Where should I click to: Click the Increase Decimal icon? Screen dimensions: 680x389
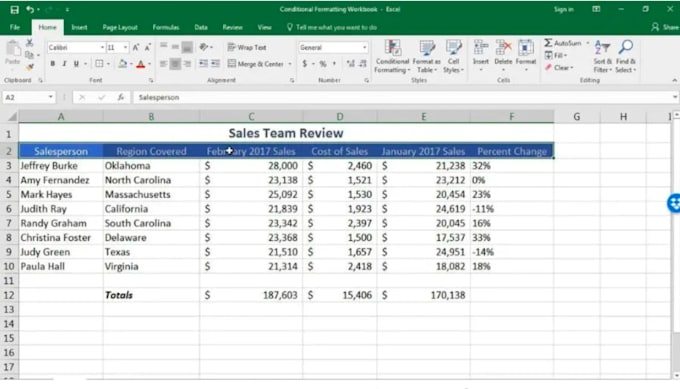click(x=350, y=64)
